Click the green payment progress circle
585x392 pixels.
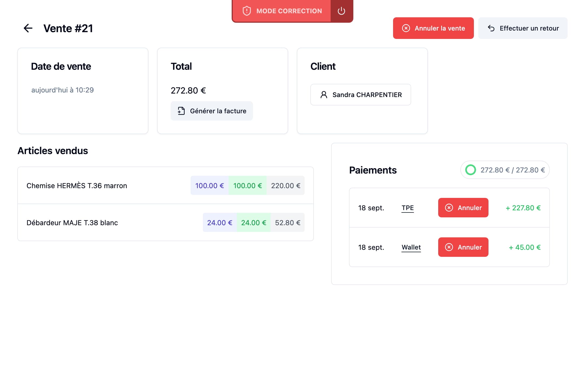[470, 170]
